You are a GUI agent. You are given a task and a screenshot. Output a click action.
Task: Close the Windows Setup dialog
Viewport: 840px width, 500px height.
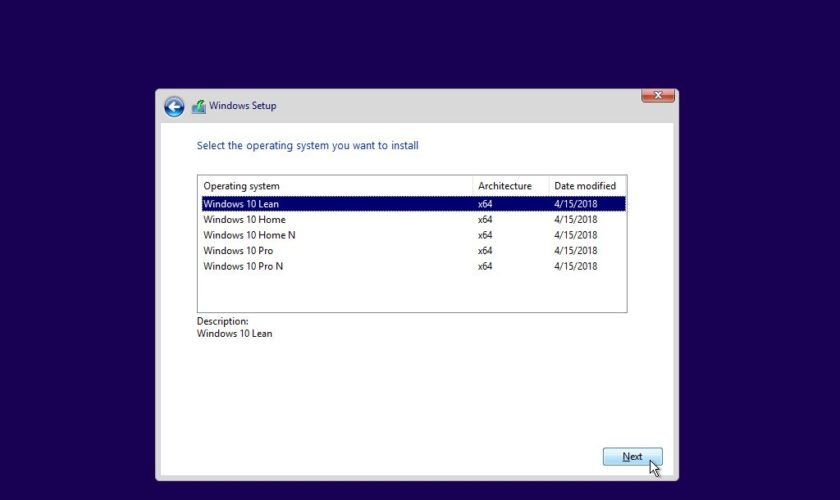[x=658, y=95]
